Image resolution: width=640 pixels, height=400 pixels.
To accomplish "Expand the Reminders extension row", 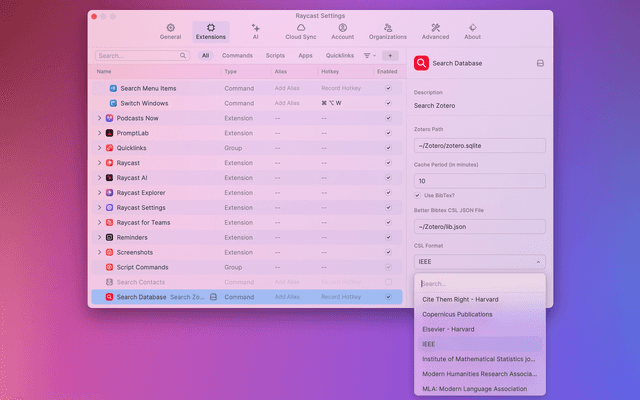I will [99, 237].
